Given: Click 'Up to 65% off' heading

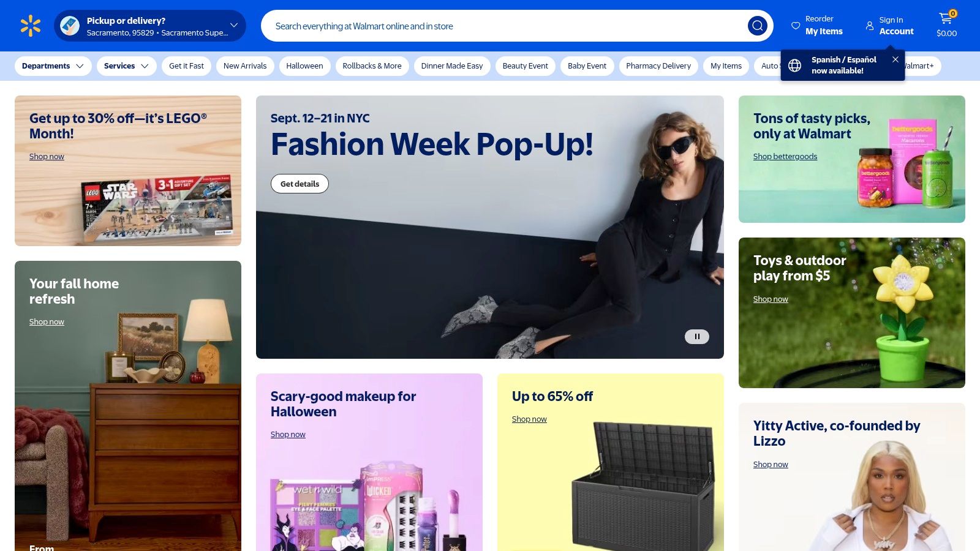Looking at the screenshot, I should 552,397.
